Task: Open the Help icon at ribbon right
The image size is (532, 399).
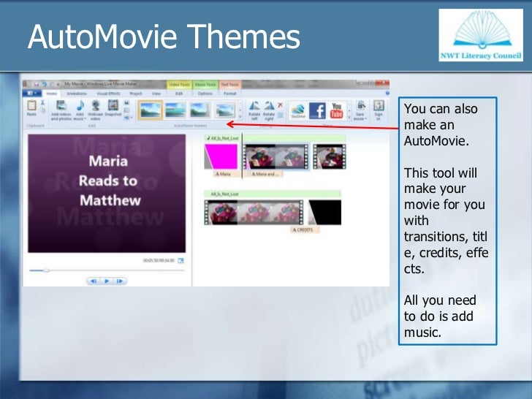Action: (387, 93)
